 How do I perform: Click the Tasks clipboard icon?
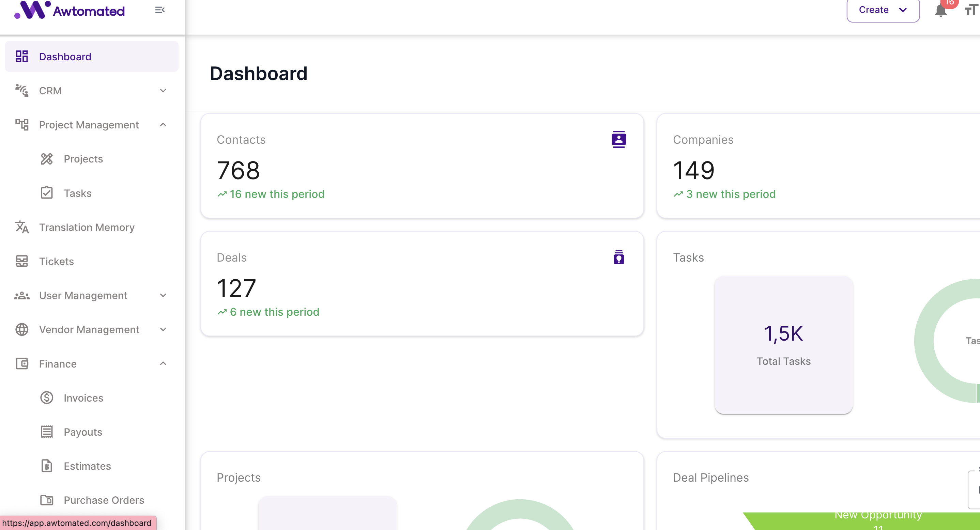coord(46,193)
